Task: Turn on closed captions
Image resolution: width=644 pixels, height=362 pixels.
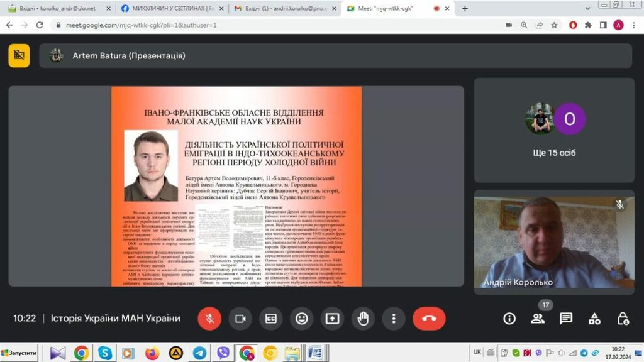Action: (270, 319)
